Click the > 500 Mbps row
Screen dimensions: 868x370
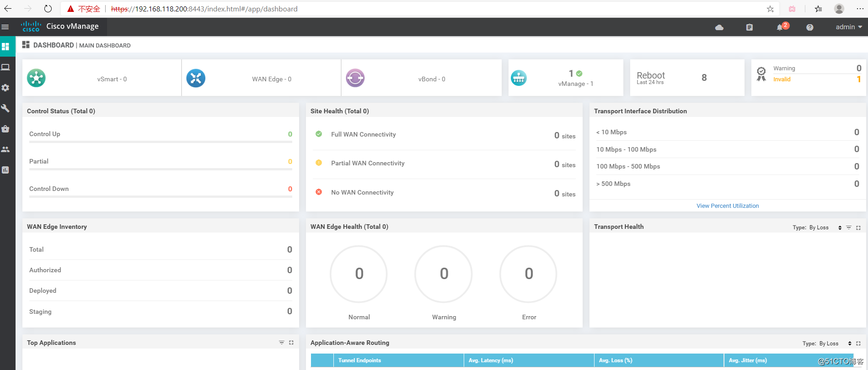click(x=728, y=184)
